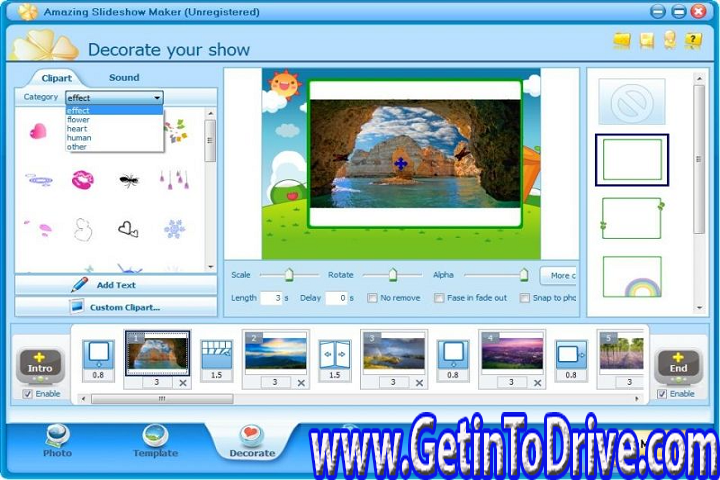Click the clipart list scroll-down arrow
This screenshot has height=480, width=720.
210,267
